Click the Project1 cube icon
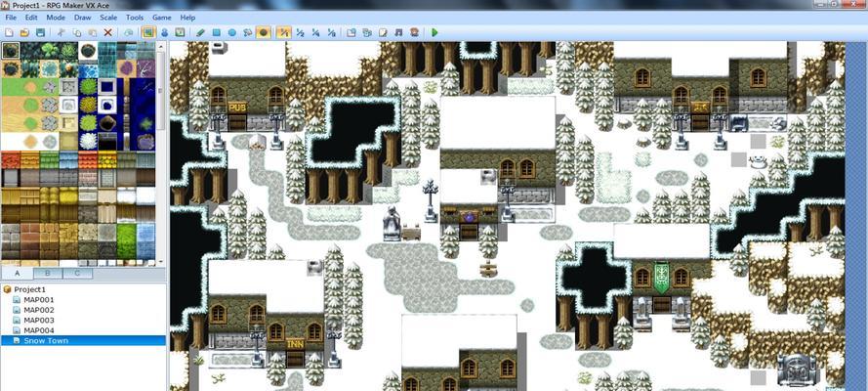Image resolution: width=868 pixels, height=391 pixels. pos(7,289)
